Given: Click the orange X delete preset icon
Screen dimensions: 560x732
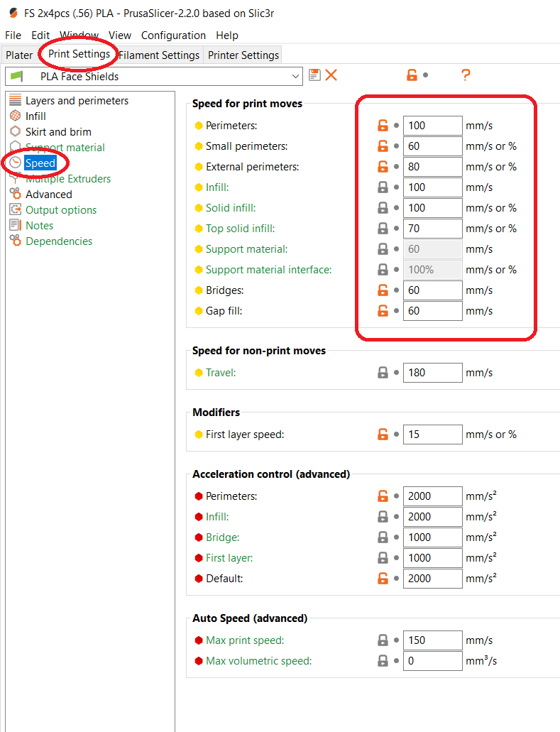Looking at the screenshot, I should pos(331,75).
